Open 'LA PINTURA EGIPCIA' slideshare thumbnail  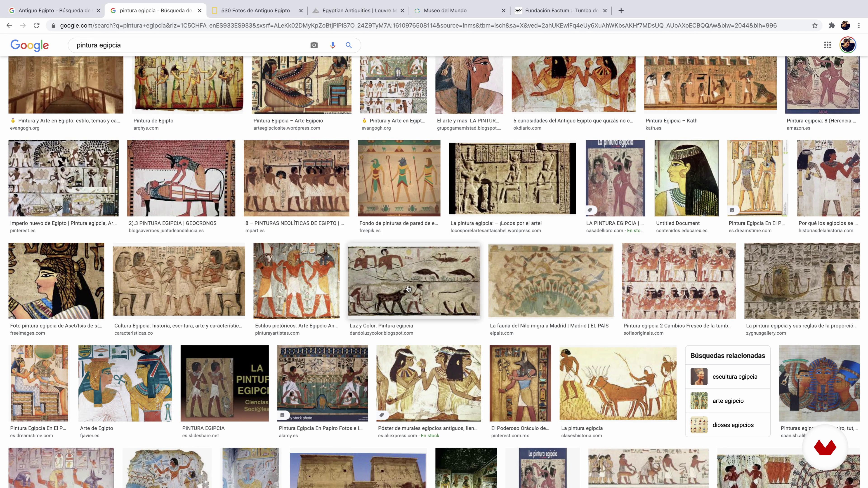tap(224, 383)
